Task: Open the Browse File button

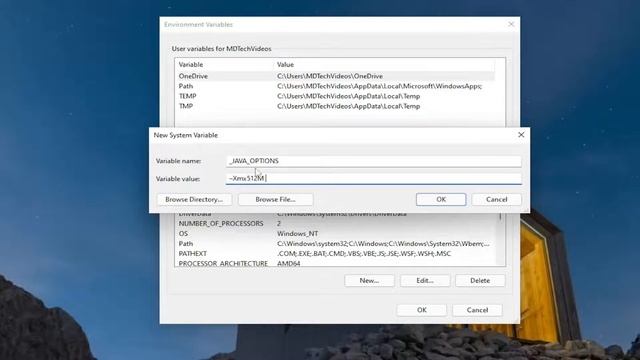Action: pos(275,199)
